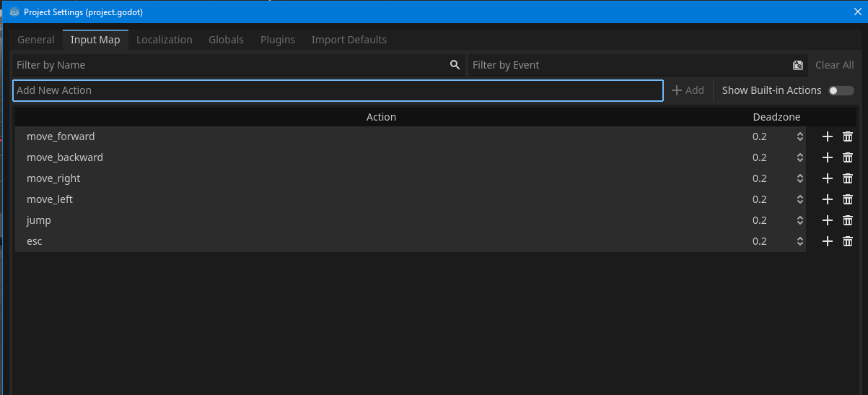Open the Localization tab
Screen dimensions: 868x395
tap(164, 40)
